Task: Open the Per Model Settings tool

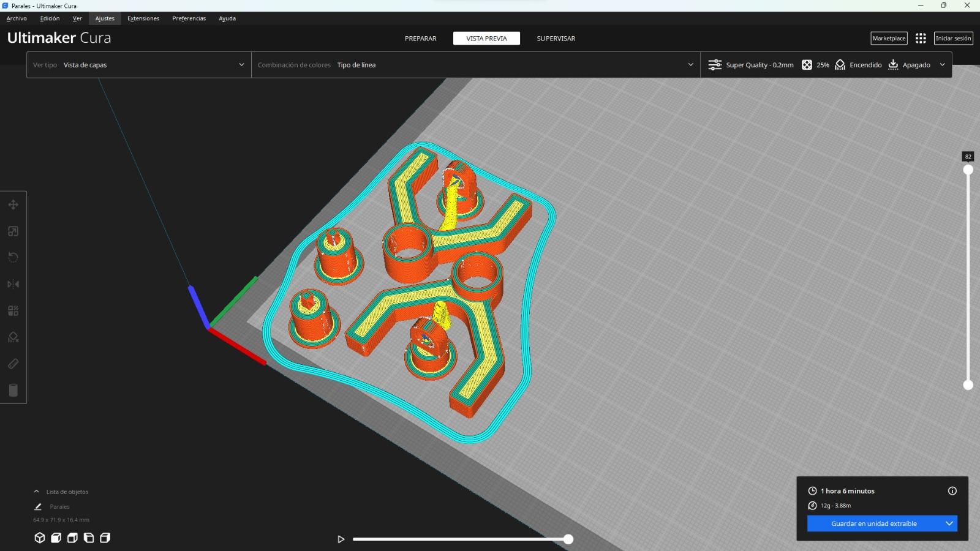Action: (x=13, y=311)
